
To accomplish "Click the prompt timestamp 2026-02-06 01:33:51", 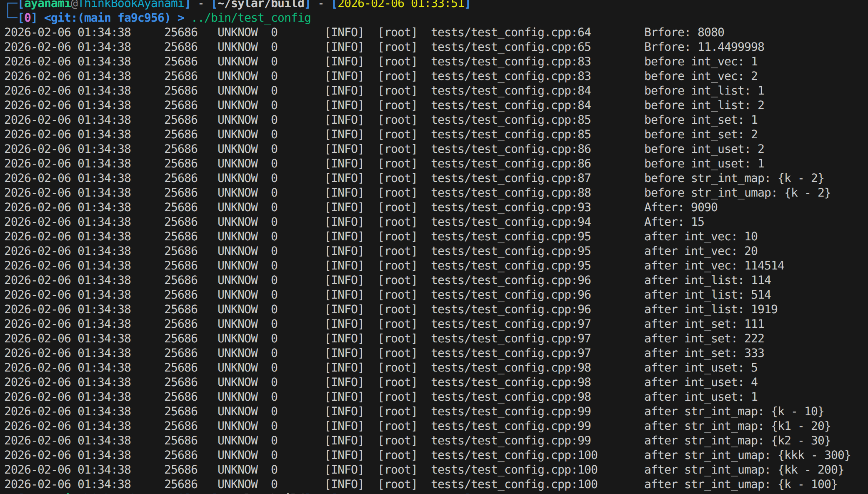I will click(x=401, y=4).
